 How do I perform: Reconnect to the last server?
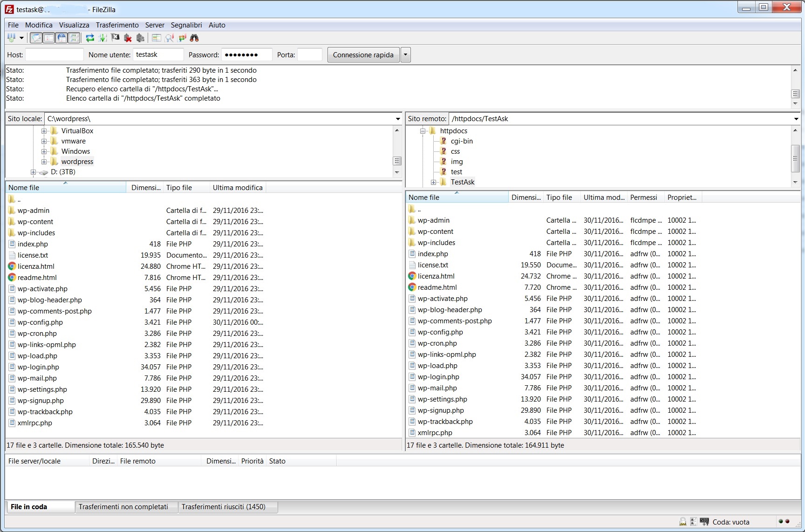(x=141, y=38)
